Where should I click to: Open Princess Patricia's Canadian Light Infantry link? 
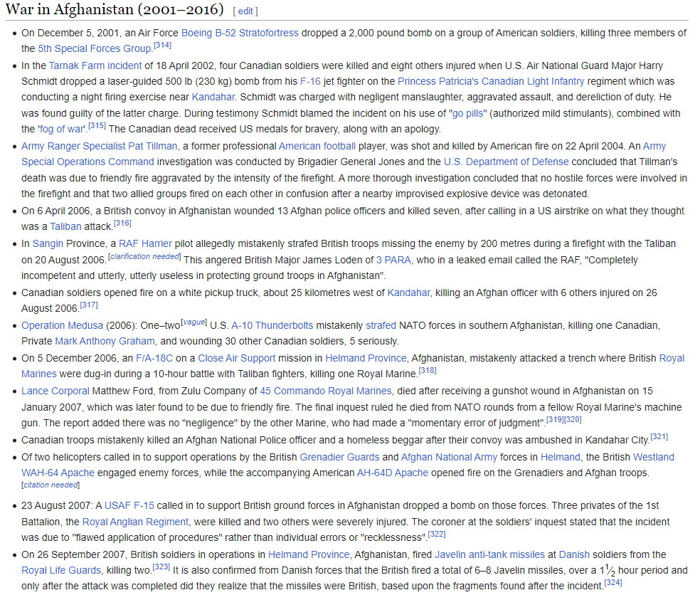(491, 81)
